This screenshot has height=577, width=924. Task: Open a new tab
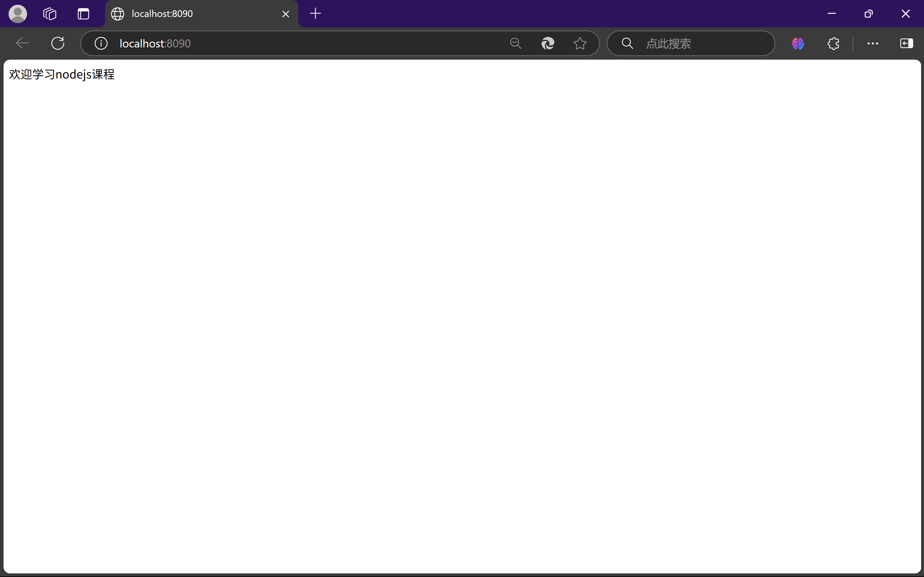[315, 14]
